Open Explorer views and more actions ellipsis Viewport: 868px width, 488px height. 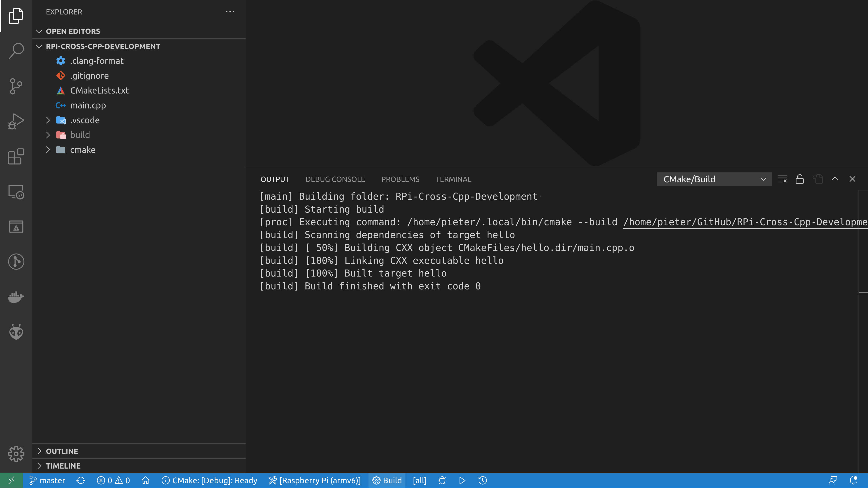pyautogui.click(x=230, y=12)
